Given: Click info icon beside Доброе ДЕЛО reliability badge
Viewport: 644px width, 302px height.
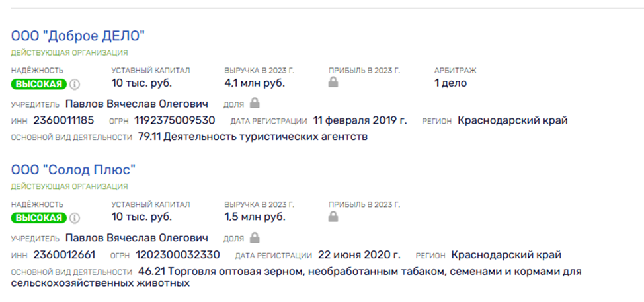Looking at the screenshot, I should pyautogui.click(x=74, y=84).
